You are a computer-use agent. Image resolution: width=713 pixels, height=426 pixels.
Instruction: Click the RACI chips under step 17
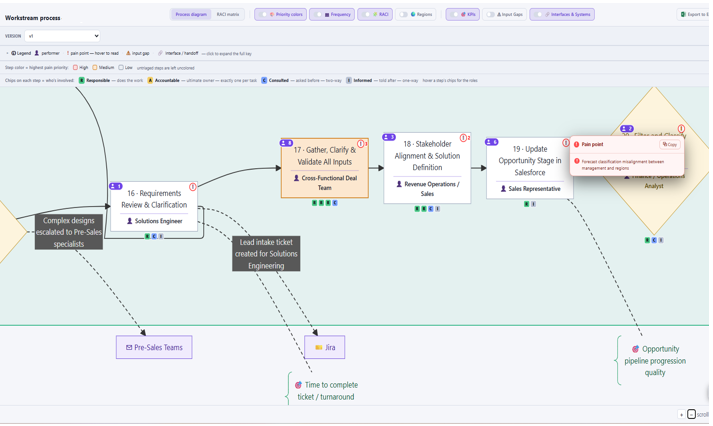click(325, 203)
